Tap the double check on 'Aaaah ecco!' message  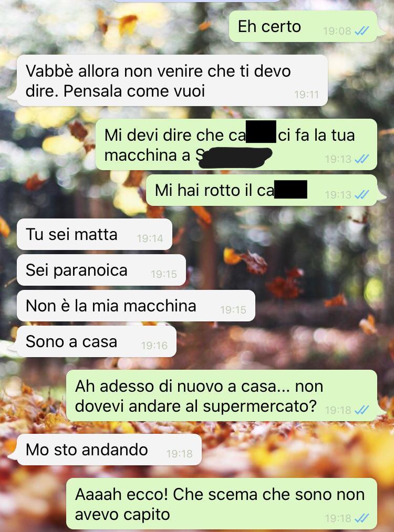[x=361, y=518]
